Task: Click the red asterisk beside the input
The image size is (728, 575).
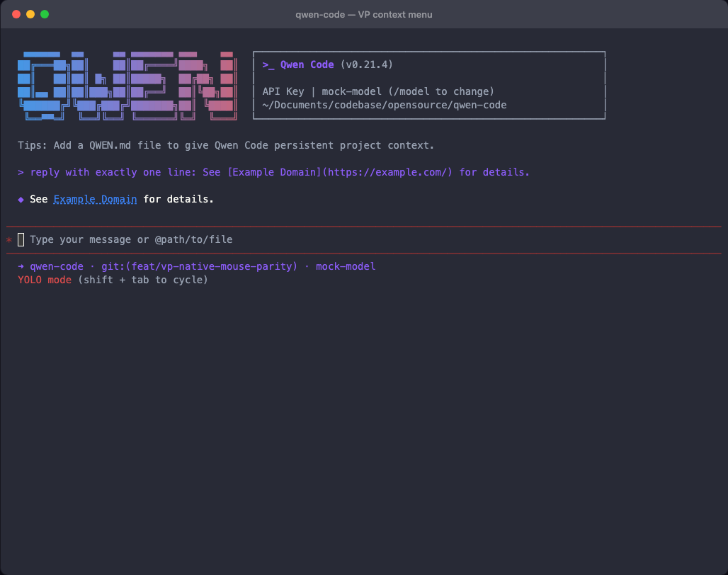Action: (x=8, y=240)
